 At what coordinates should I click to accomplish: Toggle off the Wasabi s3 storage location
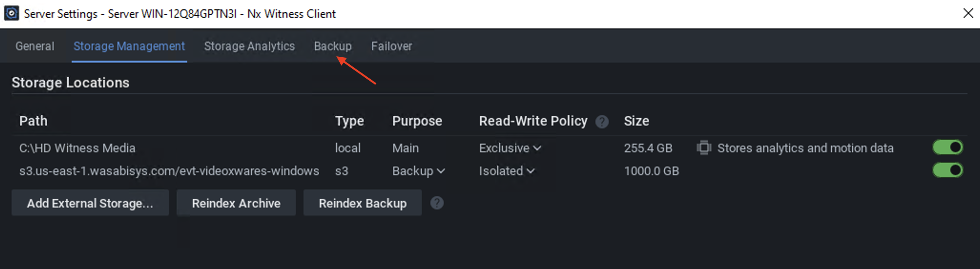[948, 170]
